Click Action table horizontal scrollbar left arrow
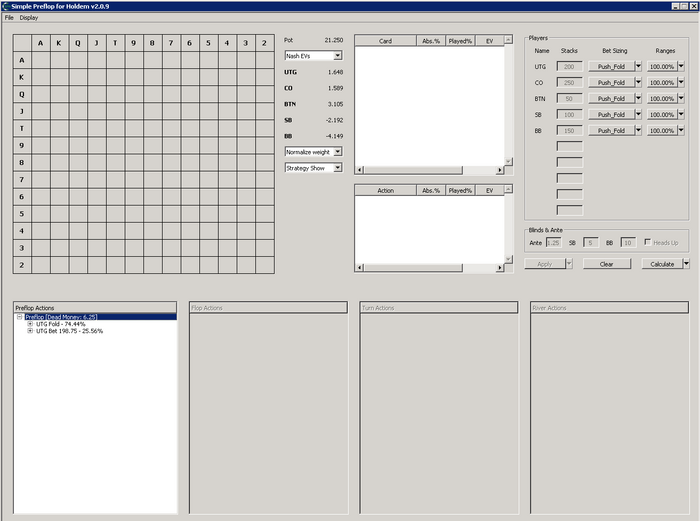 (x=360, y=267)
